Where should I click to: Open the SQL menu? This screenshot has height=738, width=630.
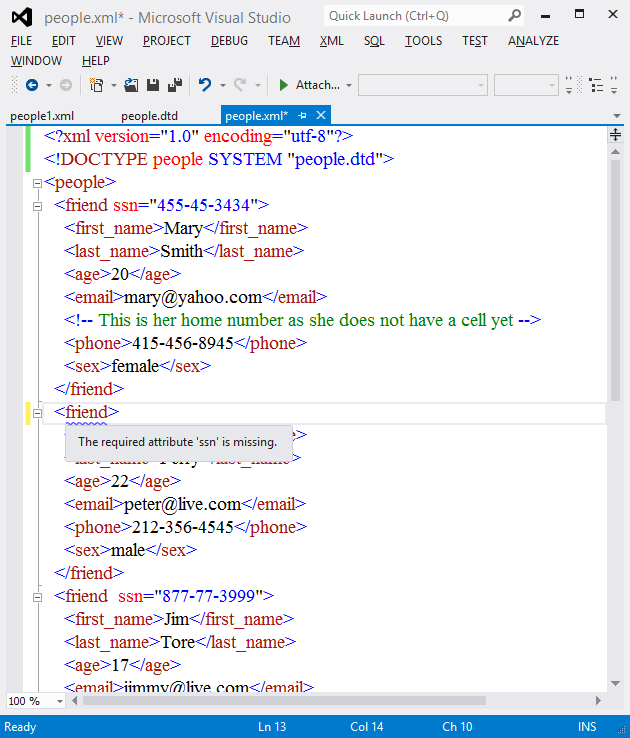[x=374, y=41]
